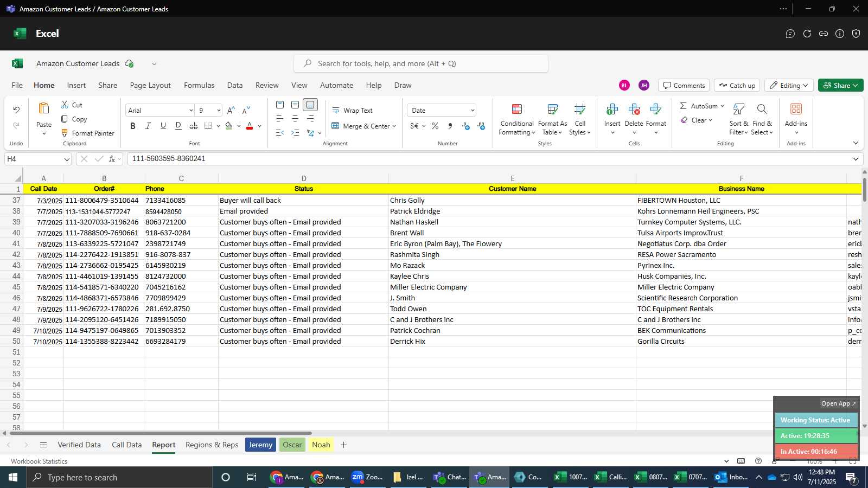Expand Merge & Center options arrow
Viewport: 868px width, 488px height.
[394, 126]
